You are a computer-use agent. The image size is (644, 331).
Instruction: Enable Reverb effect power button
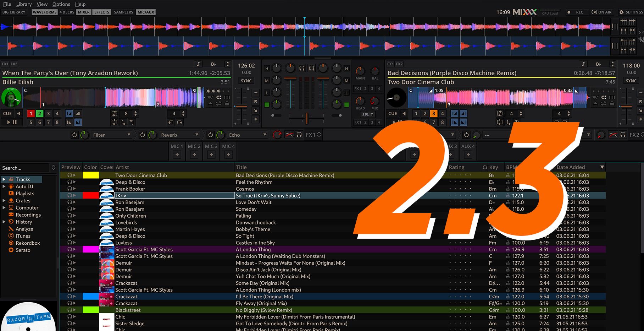pyautogui.click(x=143, y=135)
